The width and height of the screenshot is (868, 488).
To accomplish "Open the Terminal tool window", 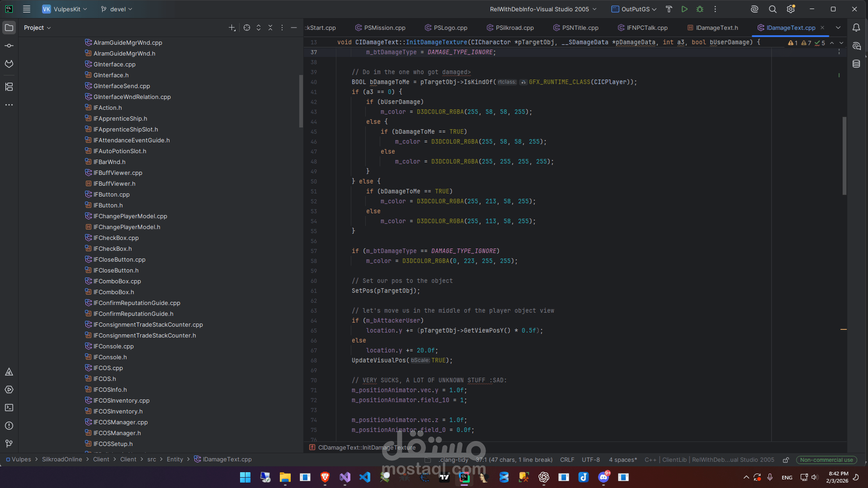I will [x=9, y=408].
